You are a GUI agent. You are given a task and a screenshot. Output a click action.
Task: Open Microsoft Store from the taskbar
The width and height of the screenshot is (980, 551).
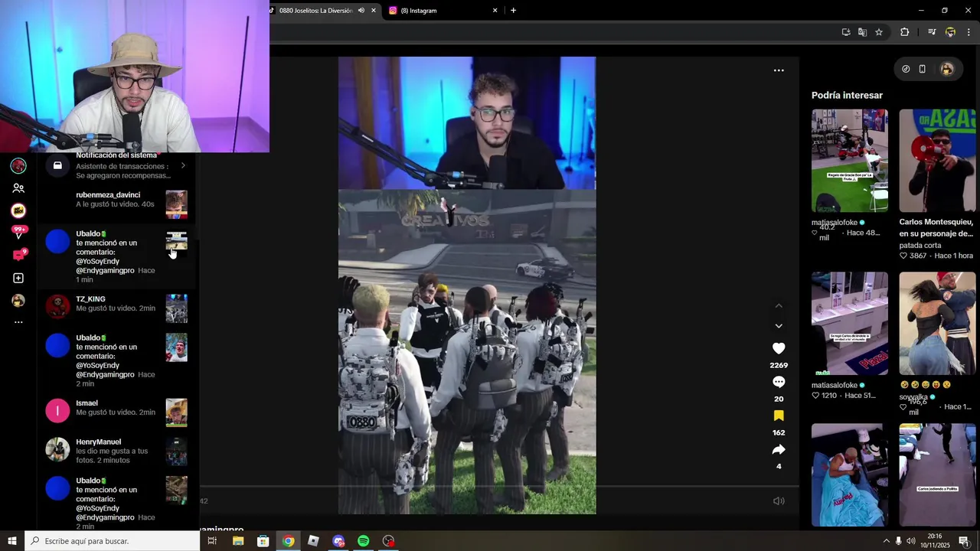(263, 541)
